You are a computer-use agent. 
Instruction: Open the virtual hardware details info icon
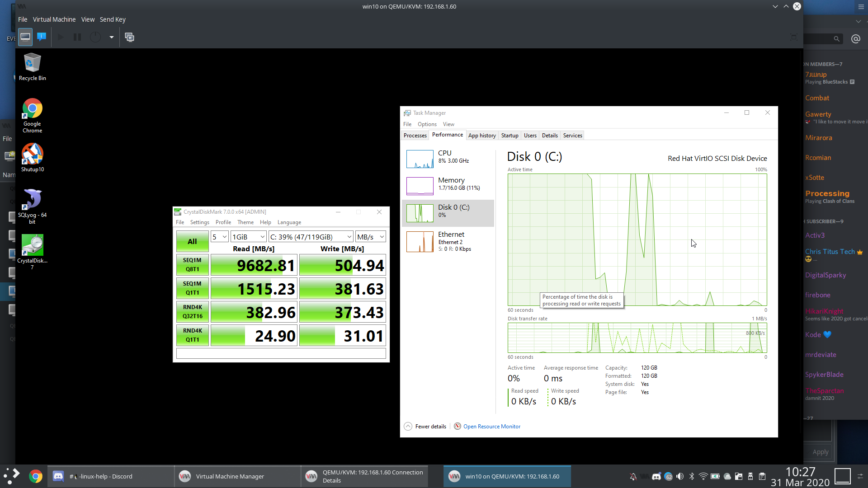[x=42, y=37]
